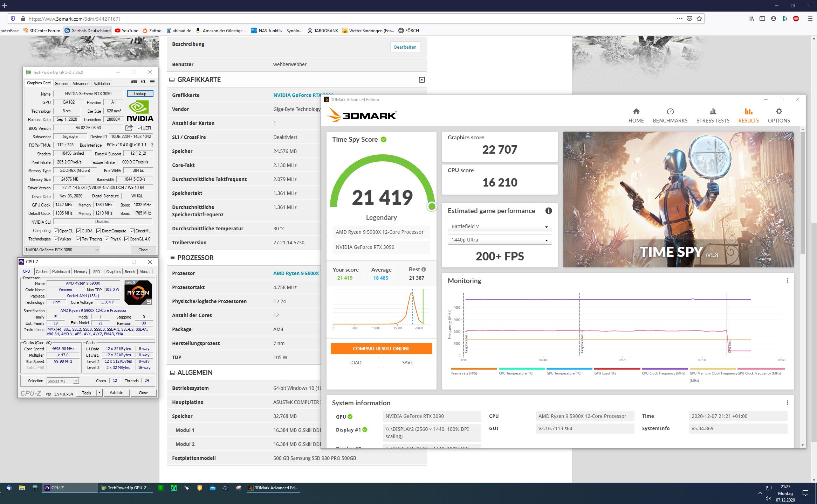The image size is (817, 504).
Task: Open the 3DMark Home icon
Action: [636, 112]
